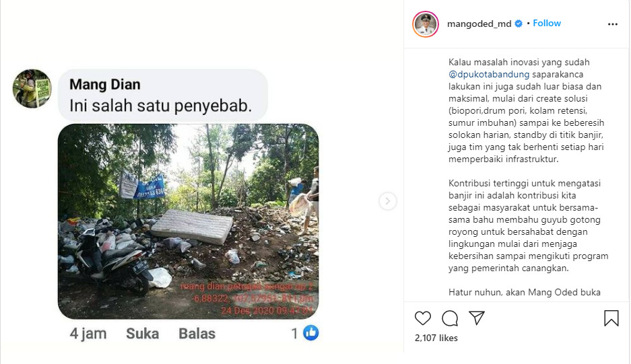Open the mangoded_md username link
This screenshot has height=364, width=631.
479,24
